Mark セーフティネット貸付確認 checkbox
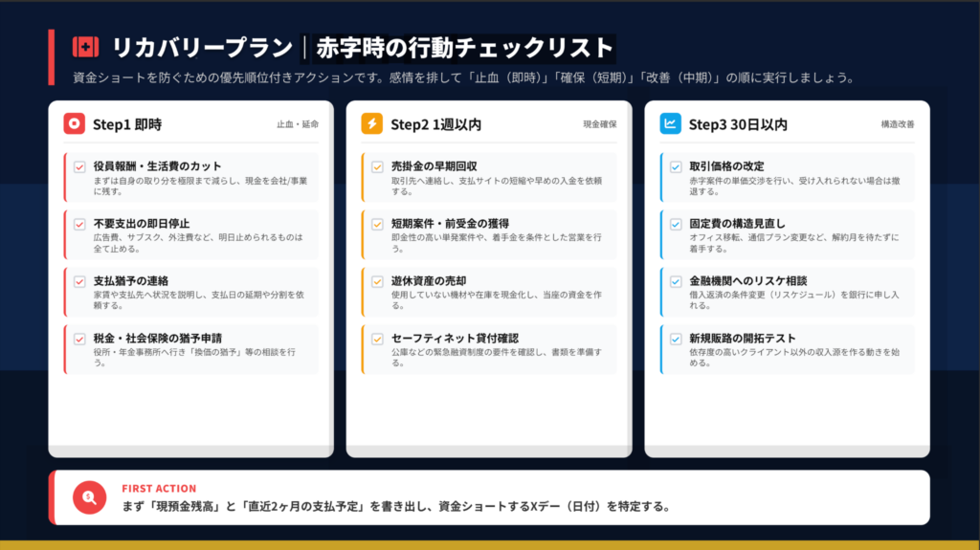This screenshot has width=980, height=550. [x=378, y=339]
